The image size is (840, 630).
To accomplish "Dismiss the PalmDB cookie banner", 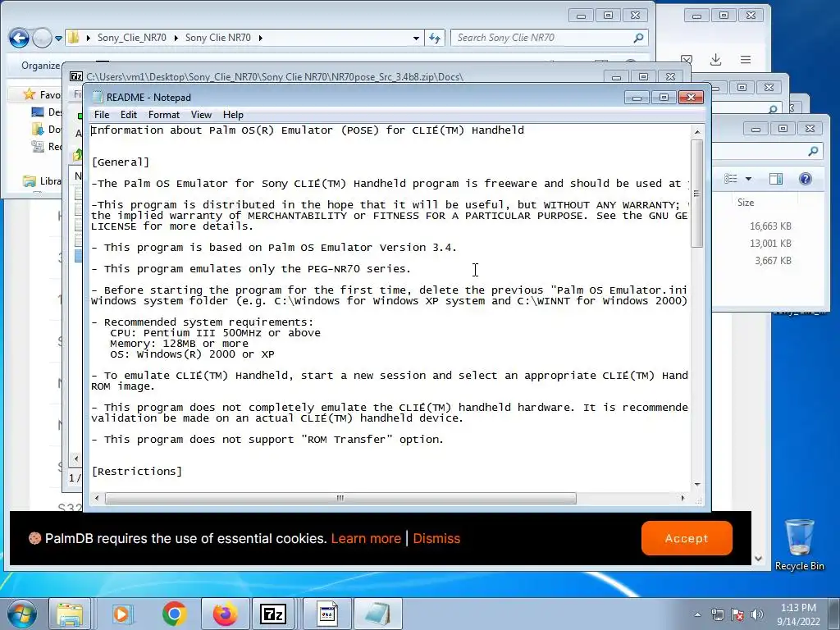I will [x=436, y=538].
